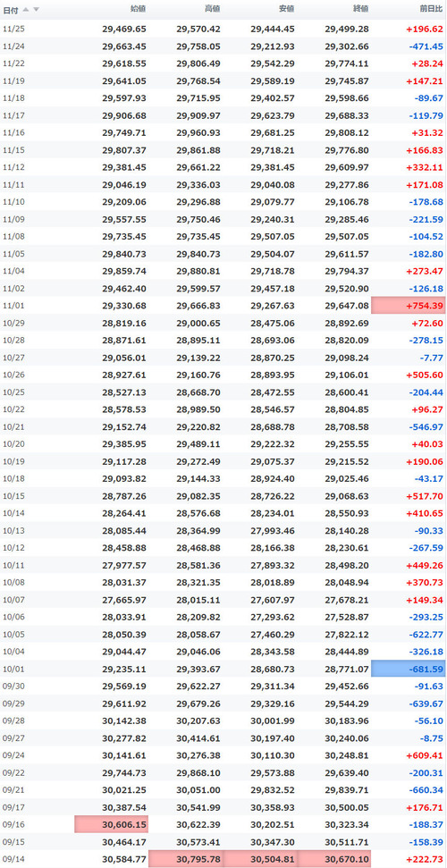Select the highlighted -681.59 change cell

(409, 669)
